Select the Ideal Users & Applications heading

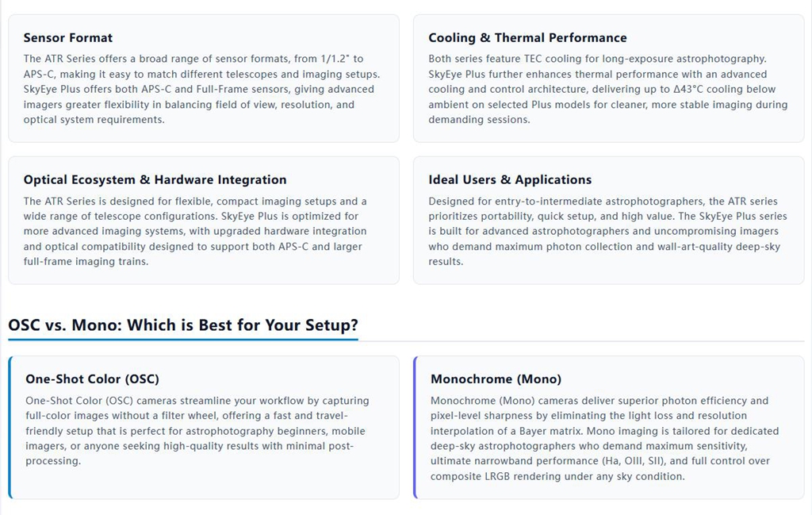[x=510, y=180]
